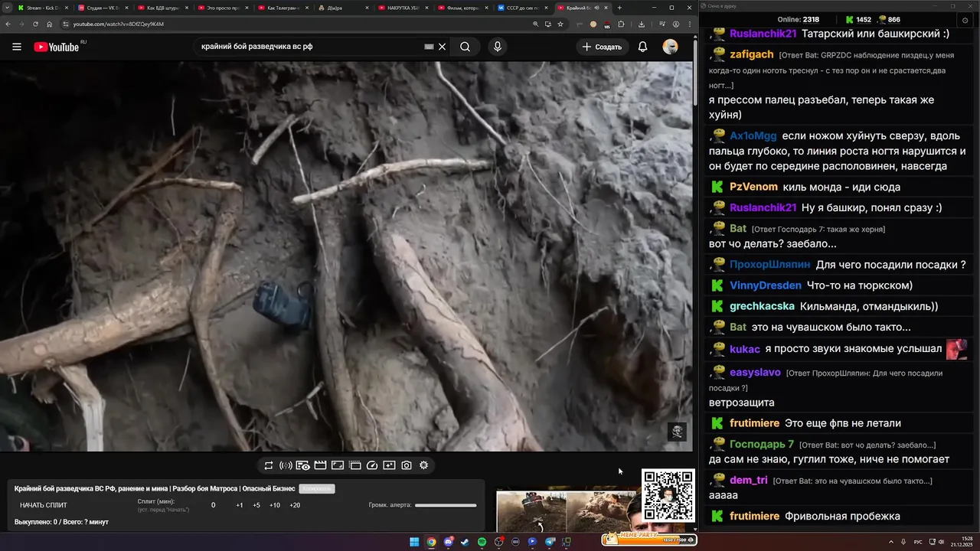980x551 pixels.
Task: Switch to the НАКРУТКА УБИ tab
Action: coord(403,8)
